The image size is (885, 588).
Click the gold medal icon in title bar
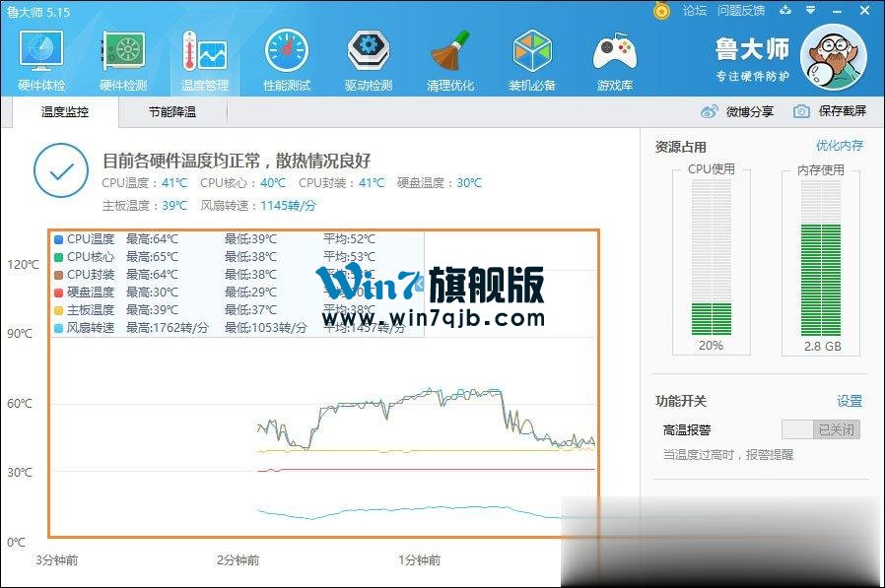coord(661,11)
